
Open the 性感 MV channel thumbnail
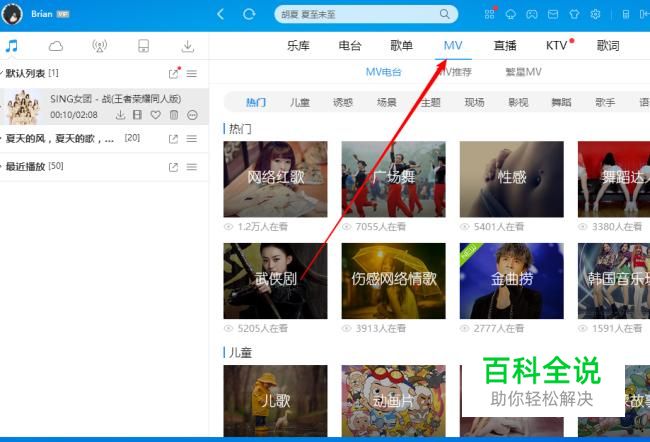[512, 179]
